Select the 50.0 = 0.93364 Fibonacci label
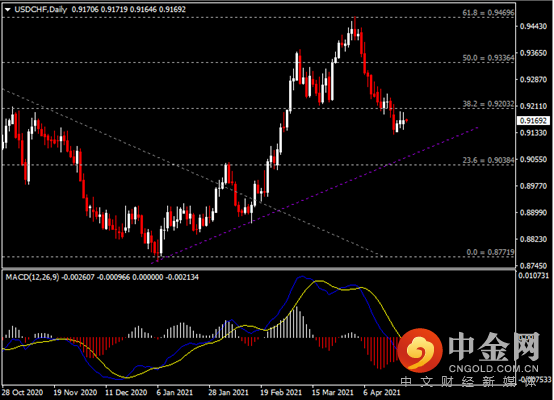This screenshot has width=554, height=400. coord(488,58)
